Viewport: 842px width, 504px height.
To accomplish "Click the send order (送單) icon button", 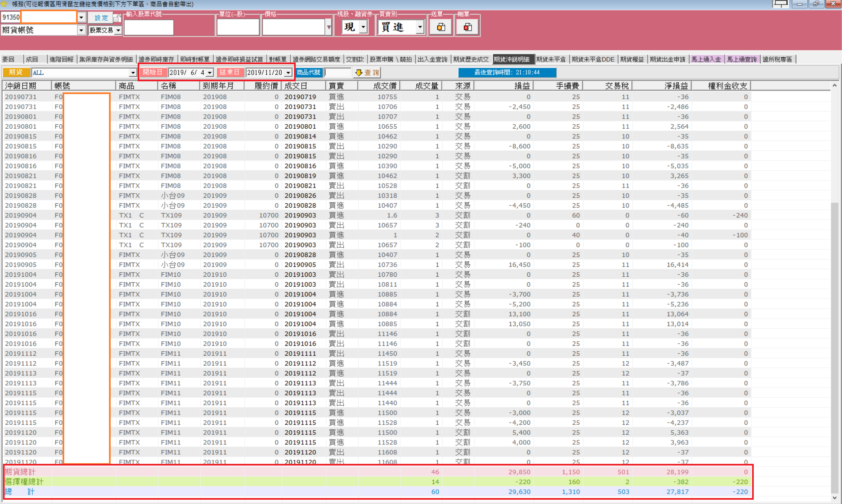I will tap(441, 27).
